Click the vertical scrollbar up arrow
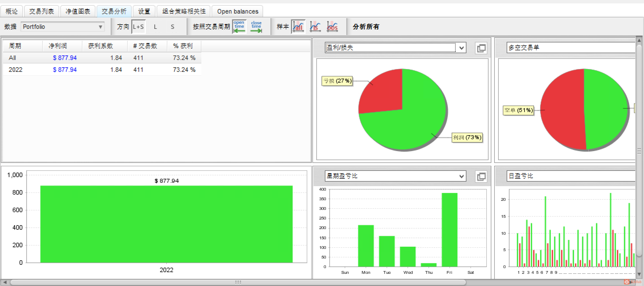The width and height of the screenshot is (644, 286). point(639,40)
